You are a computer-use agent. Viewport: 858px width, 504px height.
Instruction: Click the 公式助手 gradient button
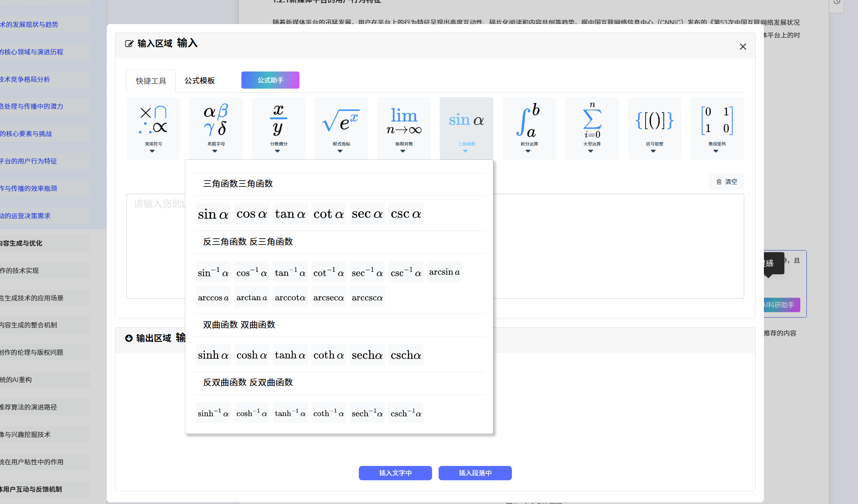click(x=270, y=80)
